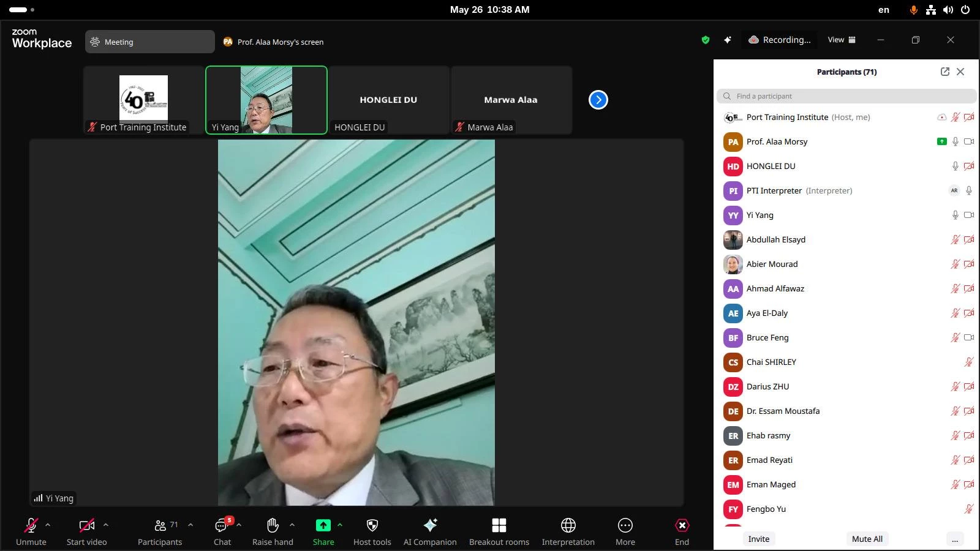Image resolution: width=980 pixels, height=551 pixels.
Task: Click the Mute All button
Action: [867, 539]
